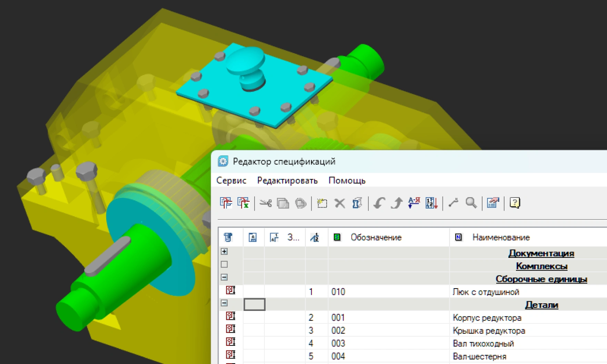This screenshot has width=607, height=364.
Task: Click the help question mark icon
Action: point(515,203)
